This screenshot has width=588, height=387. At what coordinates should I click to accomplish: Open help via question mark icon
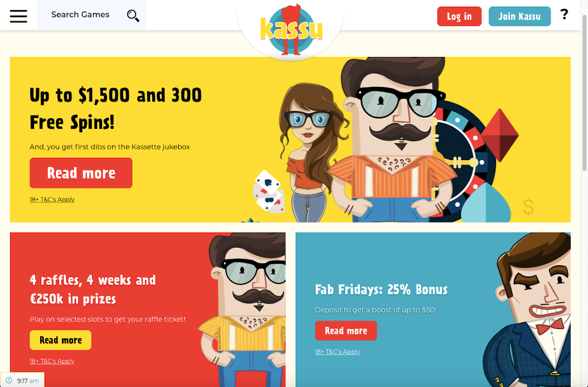pyautogui.click(x=564, y=14)
